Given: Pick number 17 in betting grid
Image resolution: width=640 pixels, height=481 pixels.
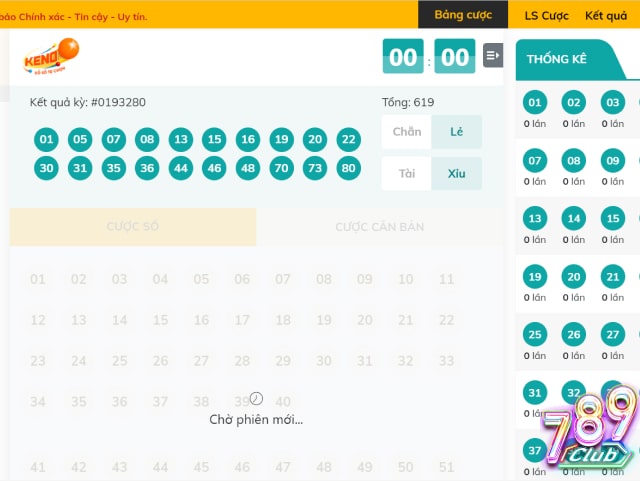Looking at the screenshot, I should (242, 320).
